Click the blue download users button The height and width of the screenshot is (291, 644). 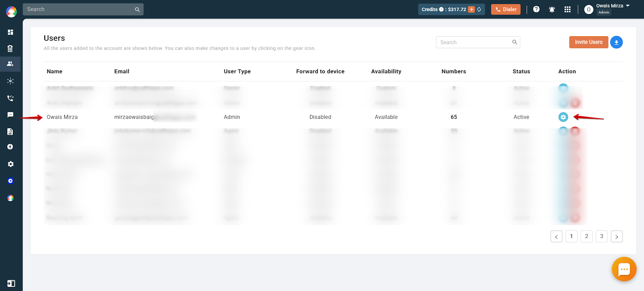[616, 42]
